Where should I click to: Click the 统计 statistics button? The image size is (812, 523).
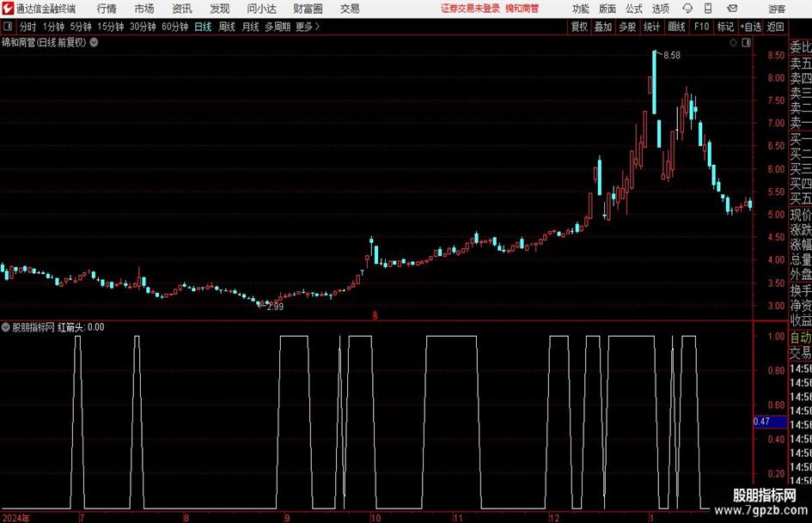tap(651, 27)
